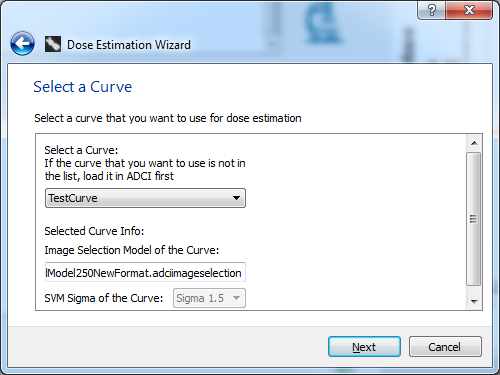
Task: Open the TestCurve combo box
Action: (x=145, y=198)
